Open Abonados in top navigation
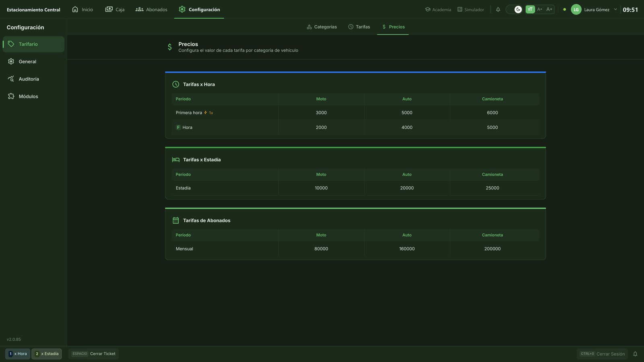The image size is (644, 362). (151, 9)
